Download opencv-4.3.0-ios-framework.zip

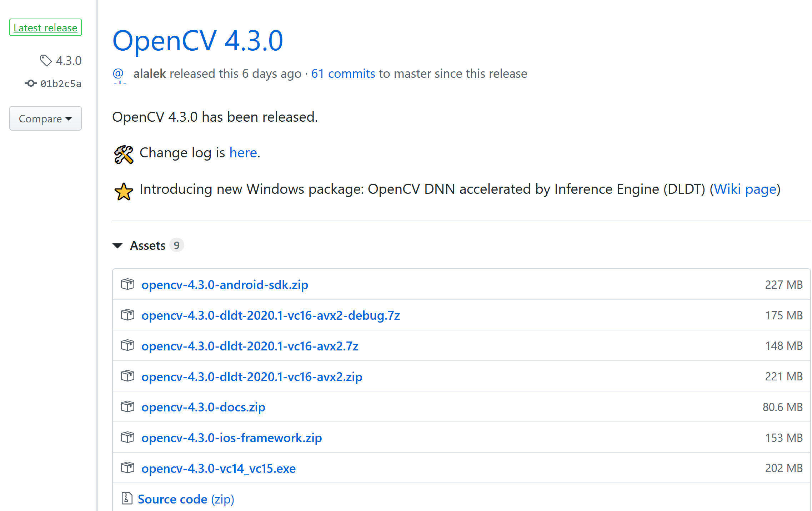[232, 438]
